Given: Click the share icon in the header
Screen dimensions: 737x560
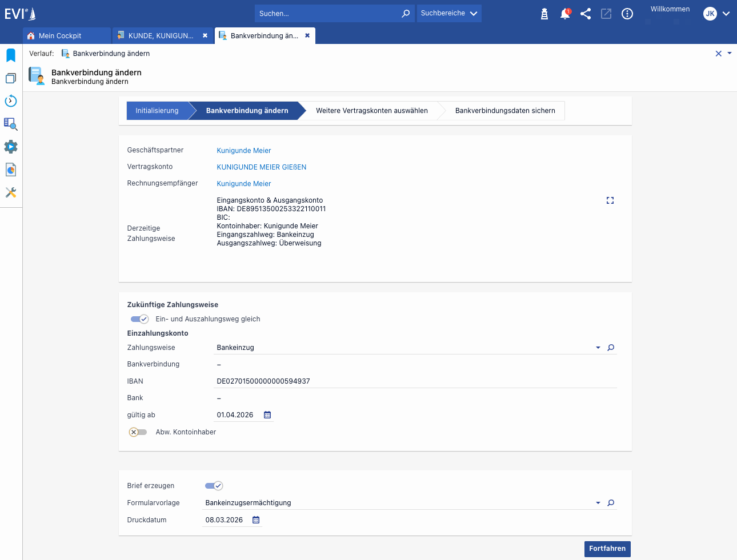Looking at the screenshot, I should pos(586,14).
